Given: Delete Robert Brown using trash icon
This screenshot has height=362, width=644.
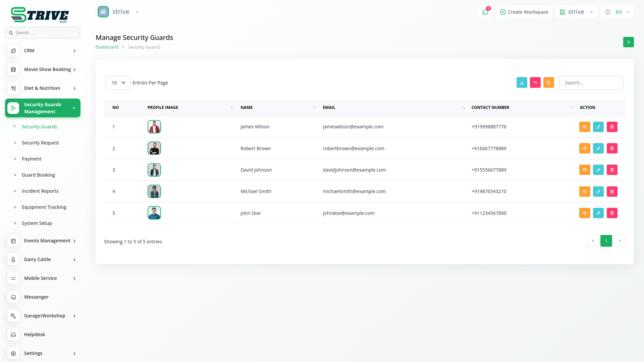Looking at the screenshot, I should point(612,148).
